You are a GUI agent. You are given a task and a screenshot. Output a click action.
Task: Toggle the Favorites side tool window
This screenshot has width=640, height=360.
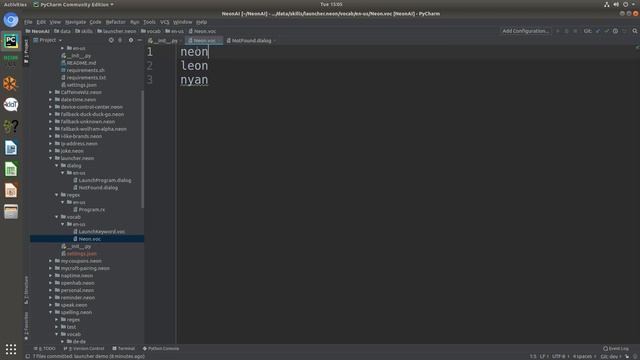pos(26,326)
